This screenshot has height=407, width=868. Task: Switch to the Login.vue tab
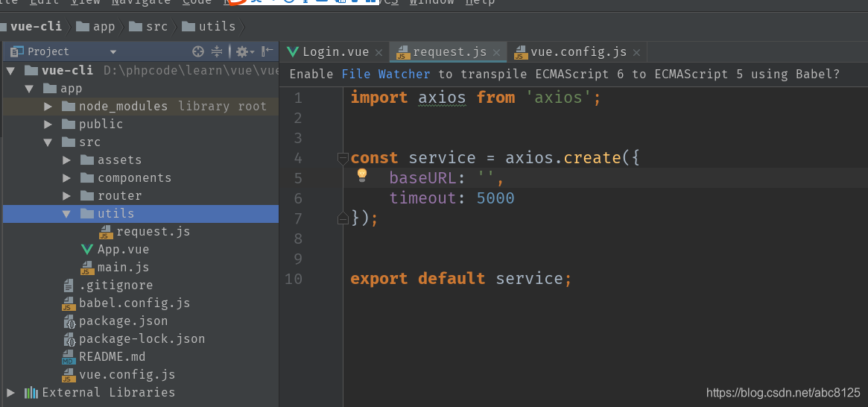point(335,52)
